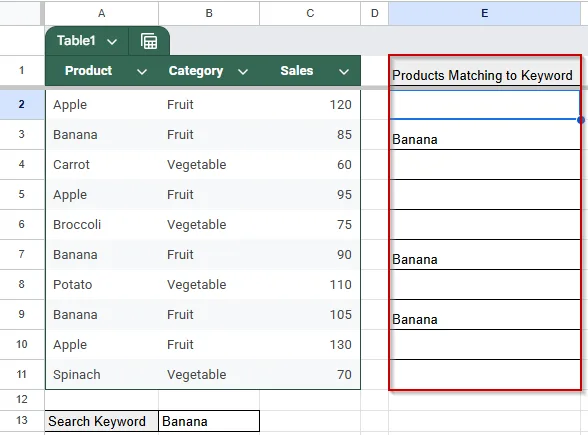The height and width of the screenshot is (435, 588).
Task: Click the table view calculator icon
Action: click(x=149, y=41)
